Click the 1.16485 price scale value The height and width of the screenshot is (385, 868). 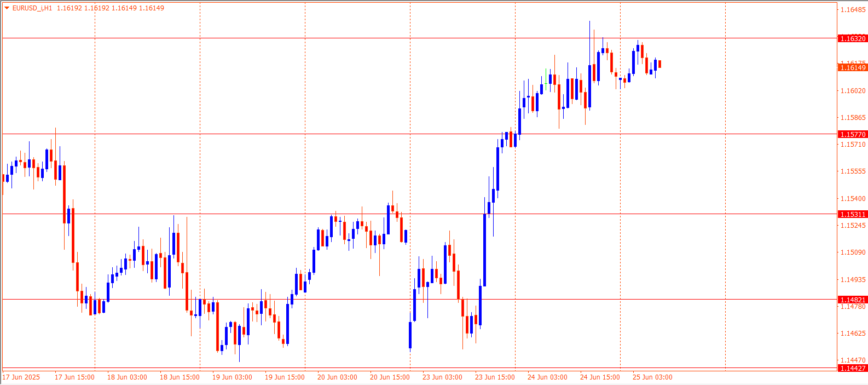[x=853, y=10]
